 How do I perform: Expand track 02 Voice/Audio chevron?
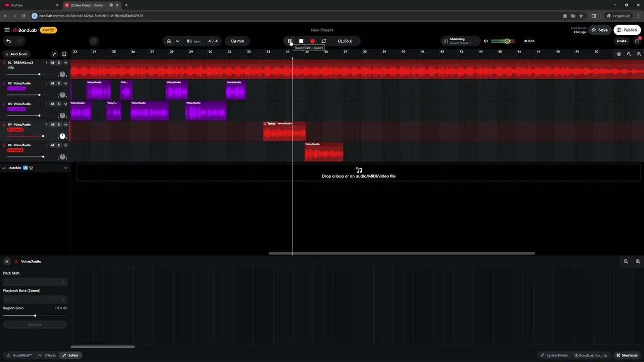[65, 83]
